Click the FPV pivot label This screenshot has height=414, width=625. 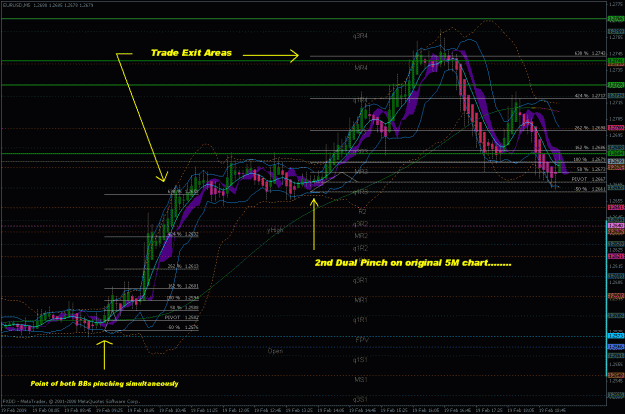click(x=362, y=340)
